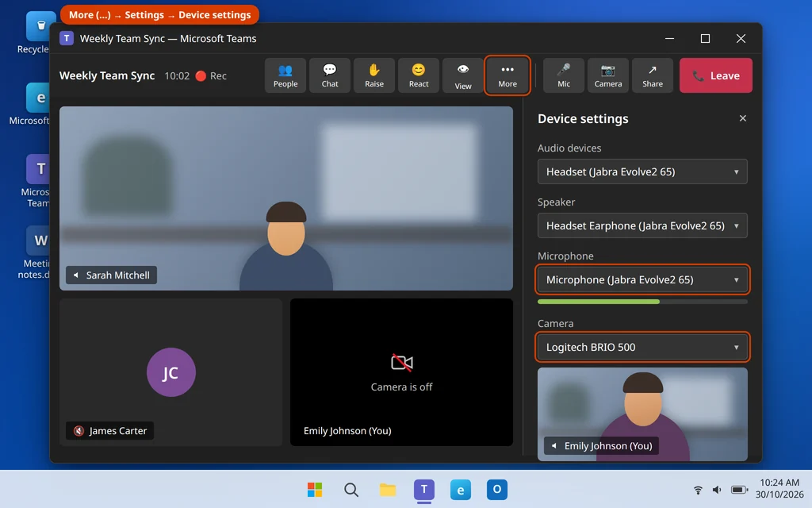Click the Weekly Team Sync meeting title
Screen dimensions: 812x508
[107, 75]
